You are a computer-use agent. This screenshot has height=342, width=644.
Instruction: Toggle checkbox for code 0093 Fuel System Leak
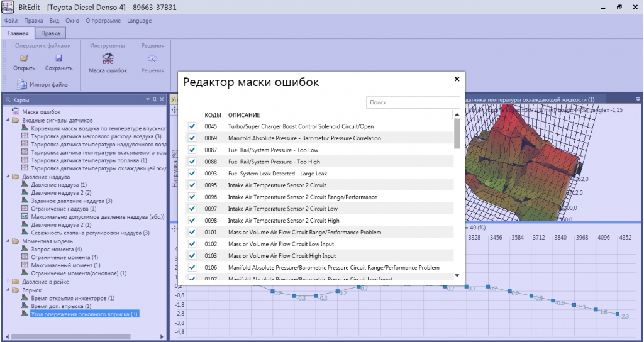click(192, 174)
